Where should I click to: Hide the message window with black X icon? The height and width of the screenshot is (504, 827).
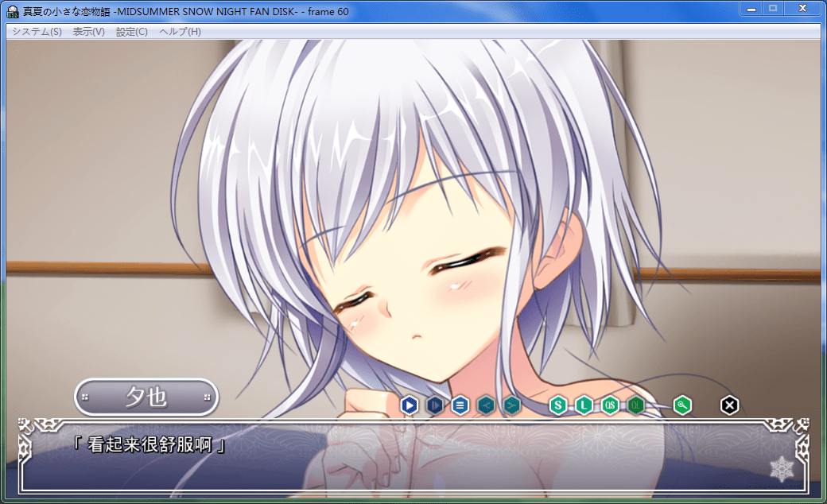point(729,405)
